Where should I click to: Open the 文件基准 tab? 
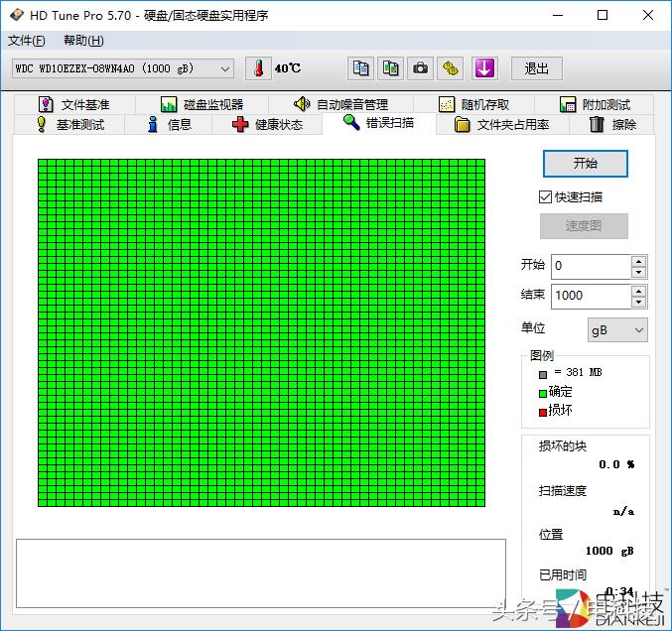click(x=74, y=104)
